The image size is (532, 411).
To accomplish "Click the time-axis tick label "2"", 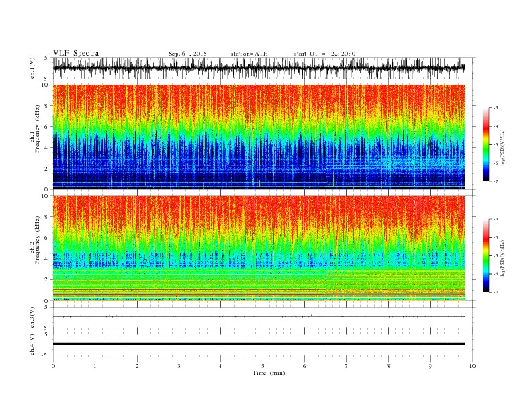I will tap(137, 366).
